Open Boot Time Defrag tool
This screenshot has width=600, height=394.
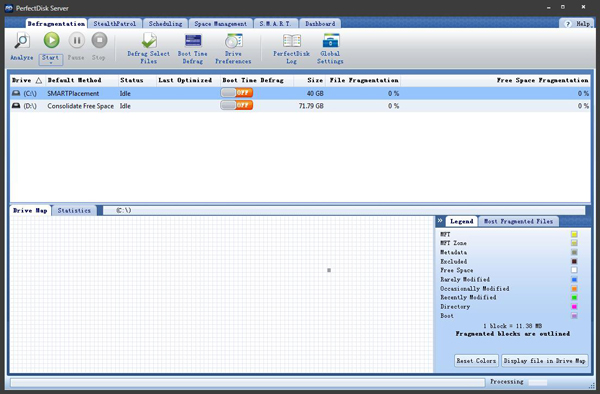click(193, 49)
